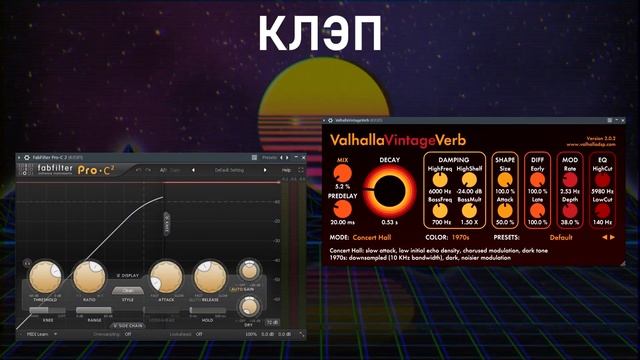Click the Mod Depth knob
The width and height of the screenshot is (640, 360).
(x=570, y=211)
